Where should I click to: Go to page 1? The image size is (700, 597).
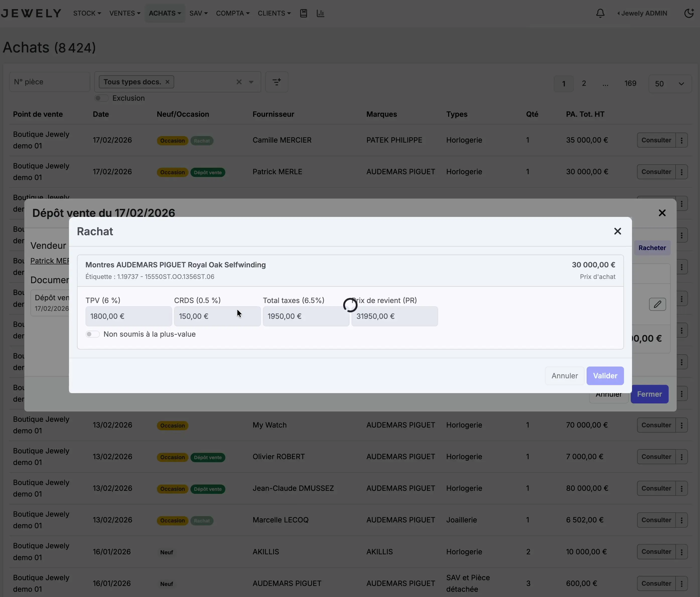tap(564, 84)
